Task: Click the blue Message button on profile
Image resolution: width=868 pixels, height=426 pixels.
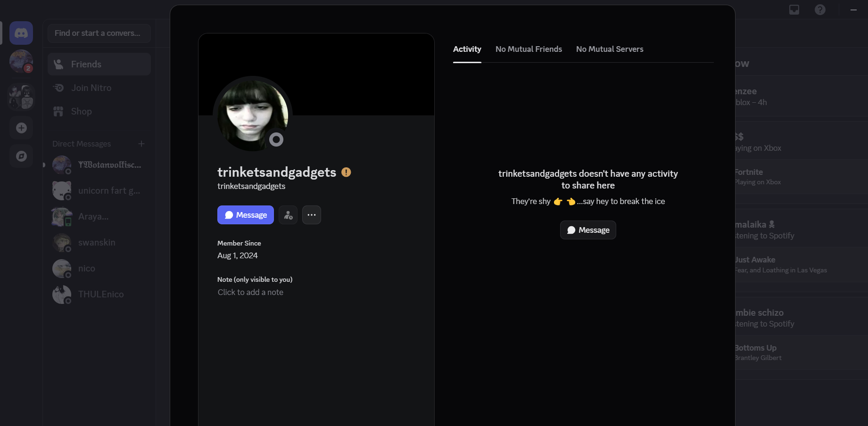Action: [246, 215]
